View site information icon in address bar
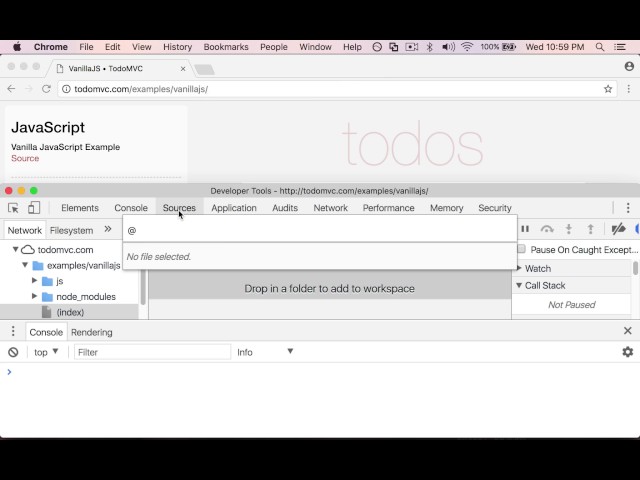640x480 pixels. click(66, 89)
